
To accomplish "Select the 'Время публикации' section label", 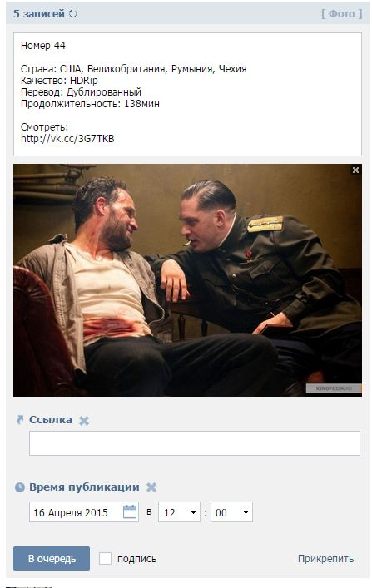I will point(84,487).
